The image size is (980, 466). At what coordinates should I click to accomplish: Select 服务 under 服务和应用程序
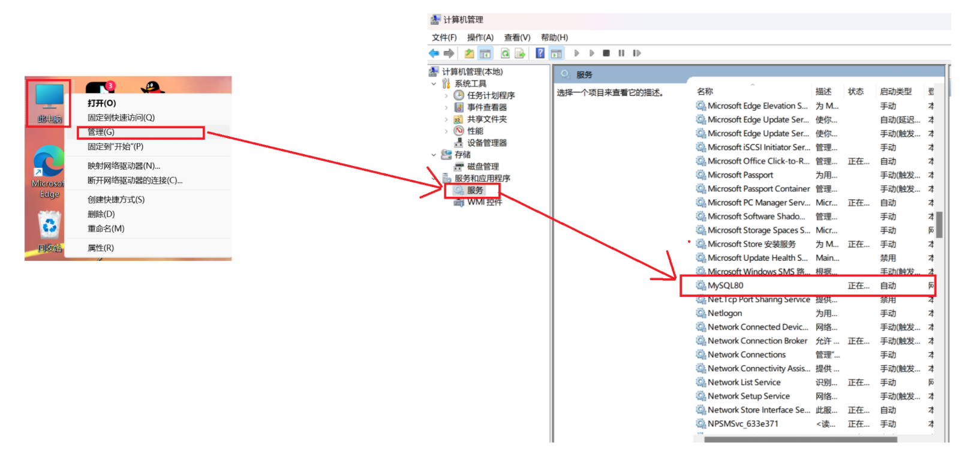pos(474,190)
